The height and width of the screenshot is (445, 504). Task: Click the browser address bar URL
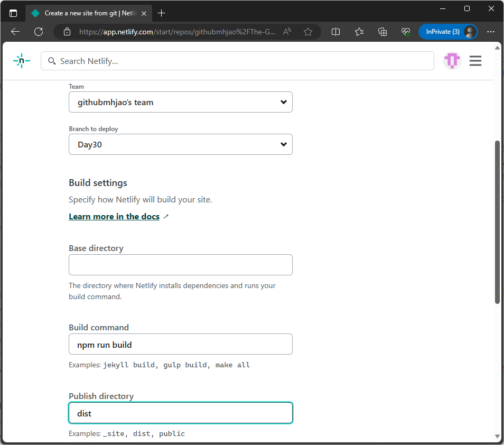(177, 32)
